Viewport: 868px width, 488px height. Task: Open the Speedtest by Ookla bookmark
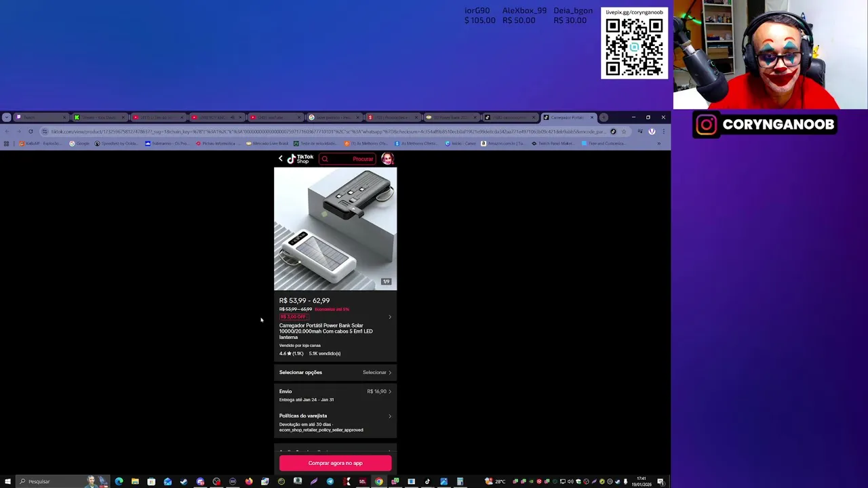117,144
